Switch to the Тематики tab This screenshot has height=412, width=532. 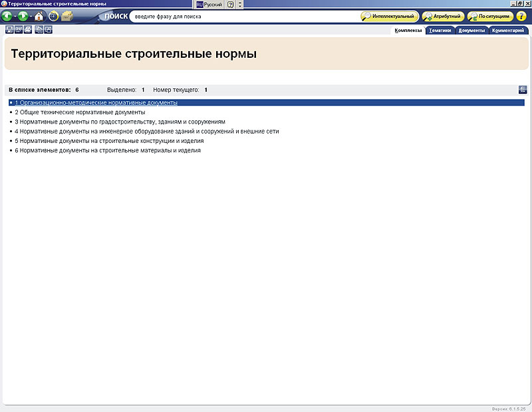[x=440, y=30]
